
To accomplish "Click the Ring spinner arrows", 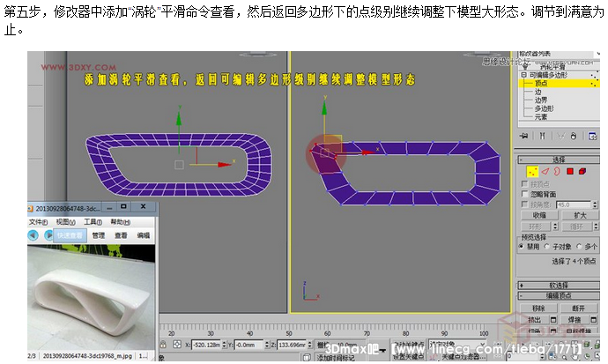I will click(x=556, y=227).
